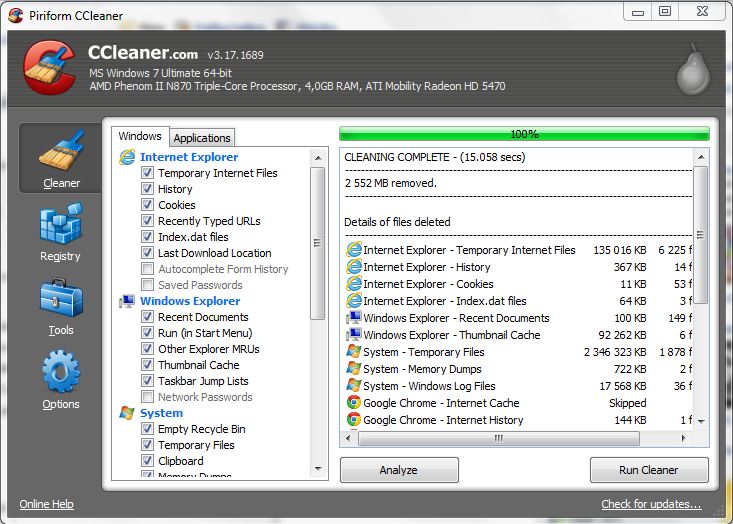Click Windows flag icon beside Windows Log Files

354,386
